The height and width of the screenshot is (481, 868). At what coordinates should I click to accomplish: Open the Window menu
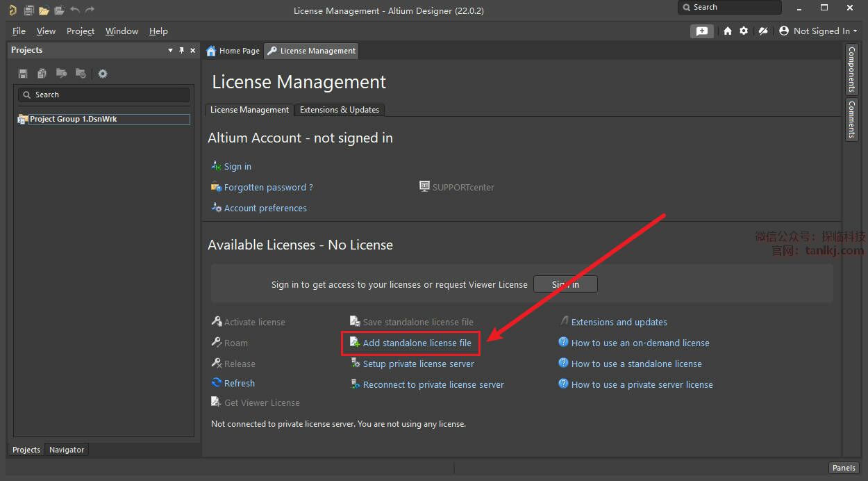click(x=122, y=31)
